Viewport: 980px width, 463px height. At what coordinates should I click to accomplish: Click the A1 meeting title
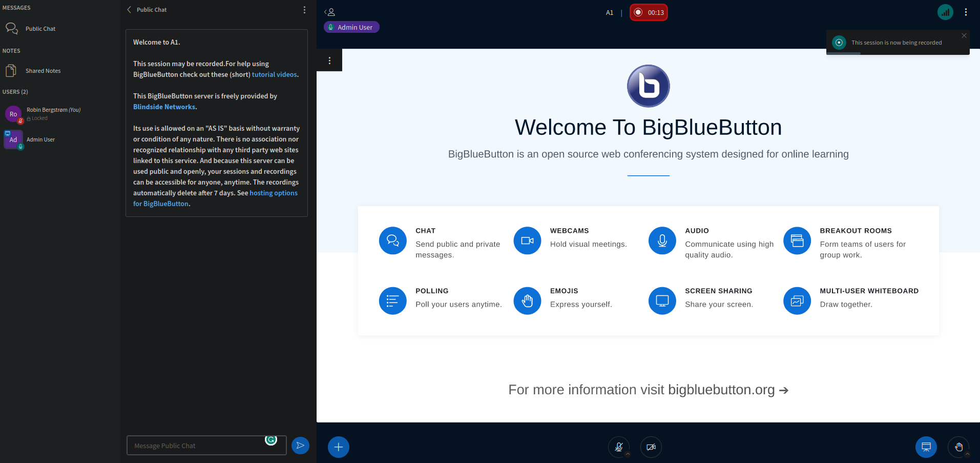click(610, 13)
